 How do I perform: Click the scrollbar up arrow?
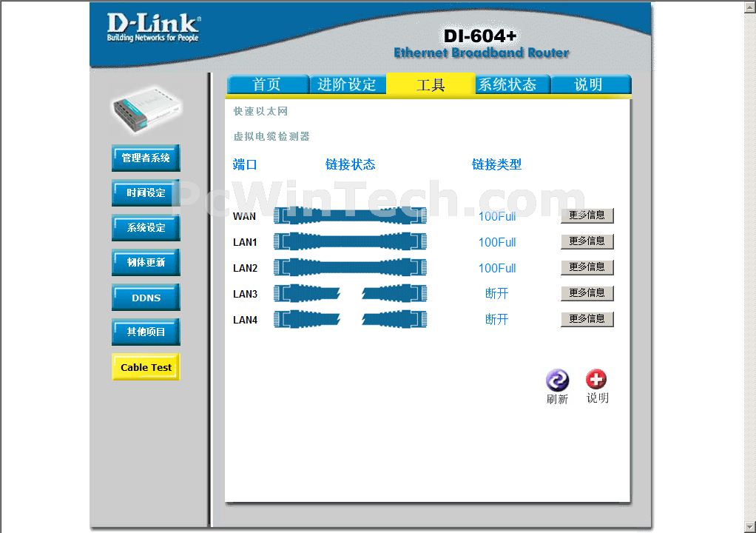pos(750,6)
